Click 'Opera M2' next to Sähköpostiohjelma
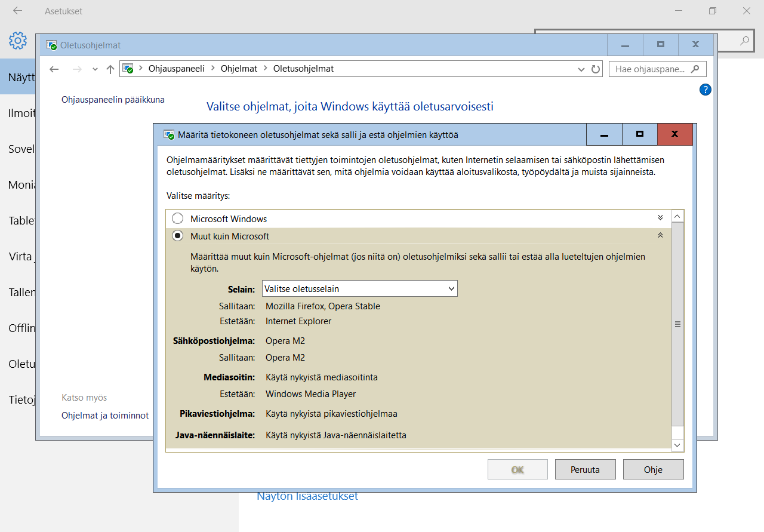Image resolution: width=764 pixels, height=532 pixels. coord(285,341)
